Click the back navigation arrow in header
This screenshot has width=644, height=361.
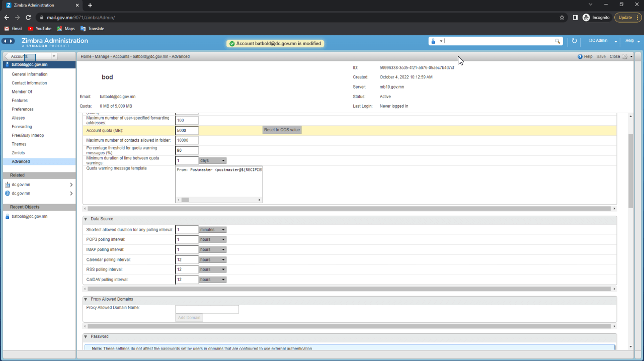[5, 41]
